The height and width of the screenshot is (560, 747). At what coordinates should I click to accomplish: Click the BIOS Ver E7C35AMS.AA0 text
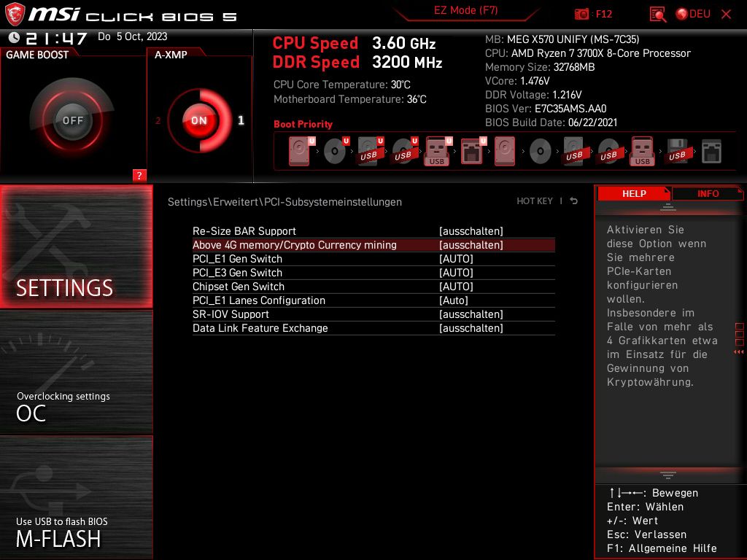[x=546, y=109]
